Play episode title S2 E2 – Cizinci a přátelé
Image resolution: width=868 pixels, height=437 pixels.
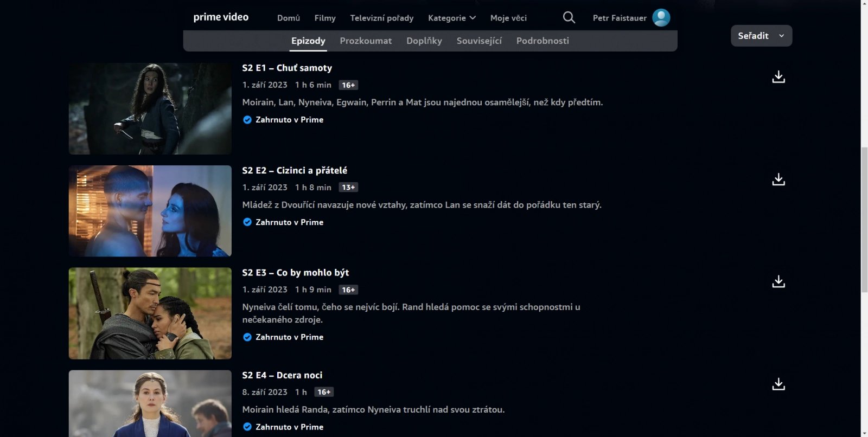[x=295, y=170]
